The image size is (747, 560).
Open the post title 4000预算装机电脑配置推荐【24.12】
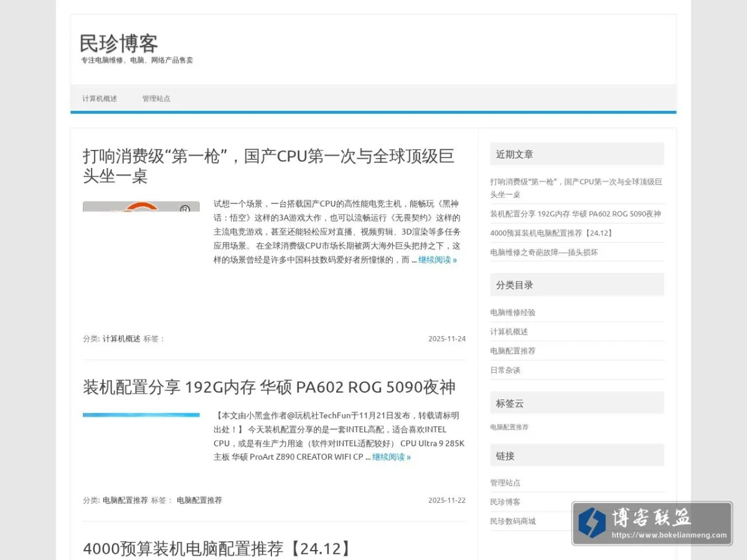tap(218, 549)
